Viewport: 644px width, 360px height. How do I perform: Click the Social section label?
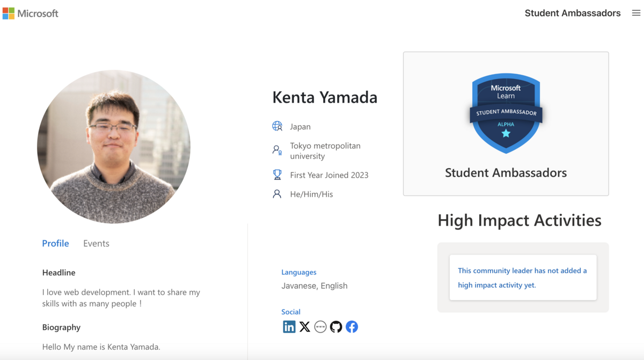[x=291, y=312]
